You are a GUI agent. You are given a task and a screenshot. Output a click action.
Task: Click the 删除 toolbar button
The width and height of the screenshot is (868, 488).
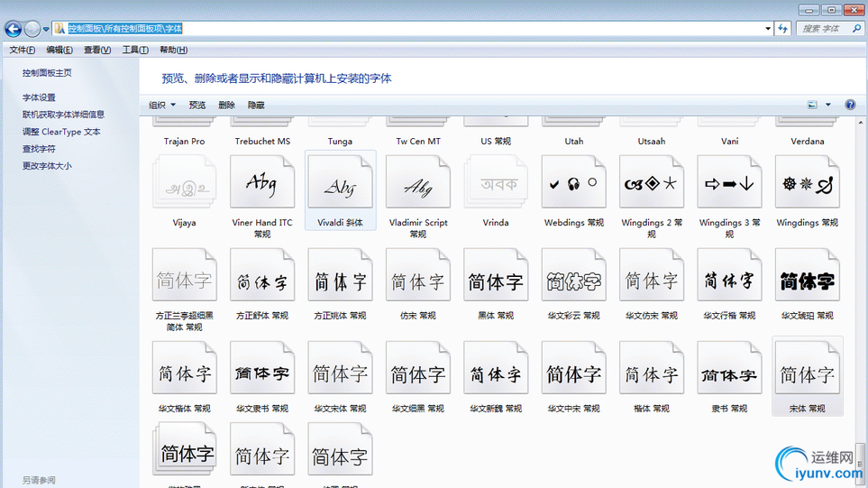pos(226,105)
